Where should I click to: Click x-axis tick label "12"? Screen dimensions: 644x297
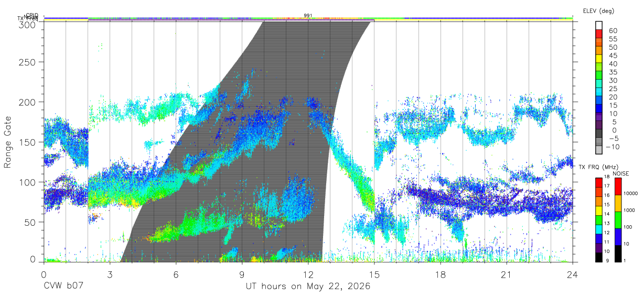point(308,274)
